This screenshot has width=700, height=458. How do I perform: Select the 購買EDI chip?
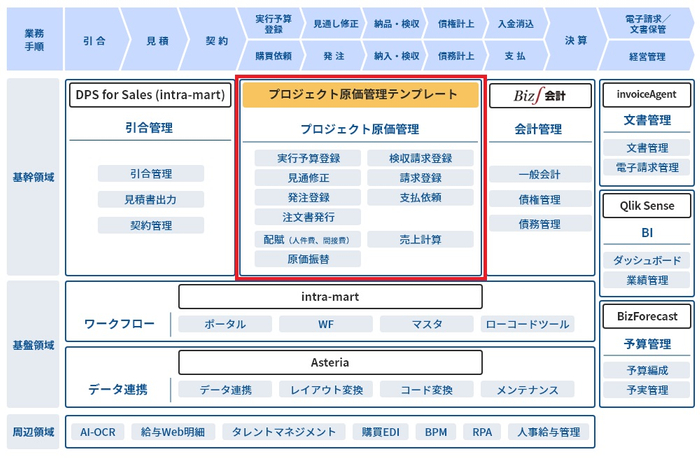[x=380, y=432]
